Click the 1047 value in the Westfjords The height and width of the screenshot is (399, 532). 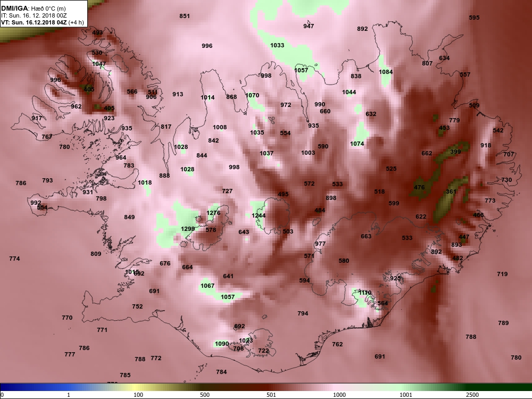coord(99,64)
